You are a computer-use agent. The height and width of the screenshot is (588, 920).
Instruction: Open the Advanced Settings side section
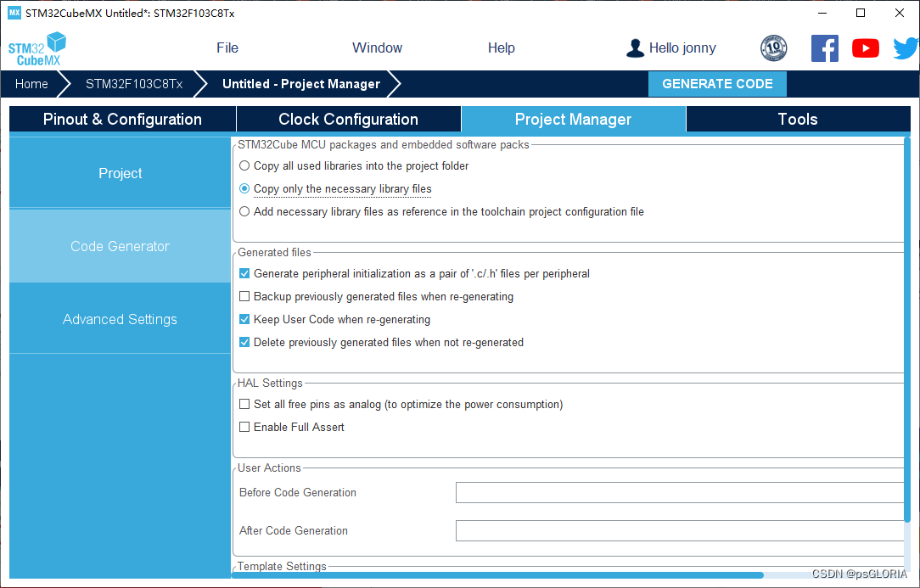pyautogui.click(x=121, y=319)
